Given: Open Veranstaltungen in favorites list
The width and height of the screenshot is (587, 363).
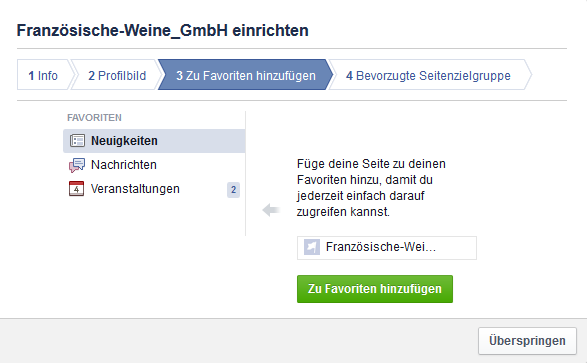Looking at the screenshot, I should tap(154, 189).
